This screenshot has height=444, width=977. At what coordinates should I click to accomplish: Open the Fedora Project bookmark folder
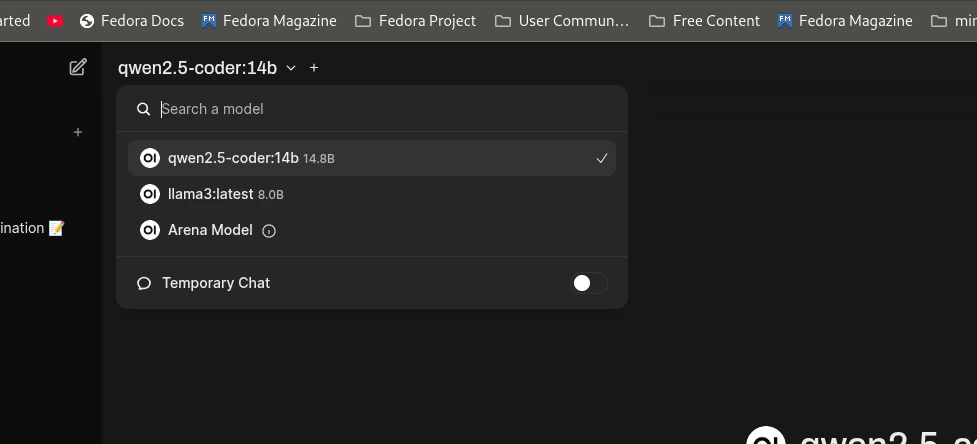(415, 20)
